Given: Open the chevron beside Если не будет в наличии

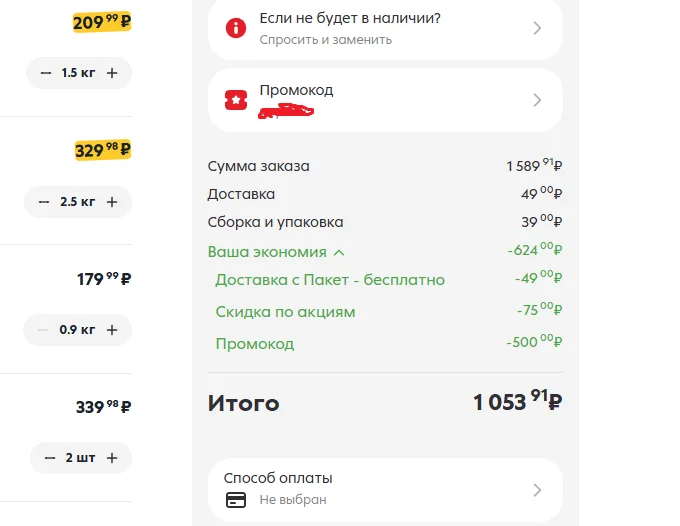Looking at the screenshot, I should tap(537, 28).
